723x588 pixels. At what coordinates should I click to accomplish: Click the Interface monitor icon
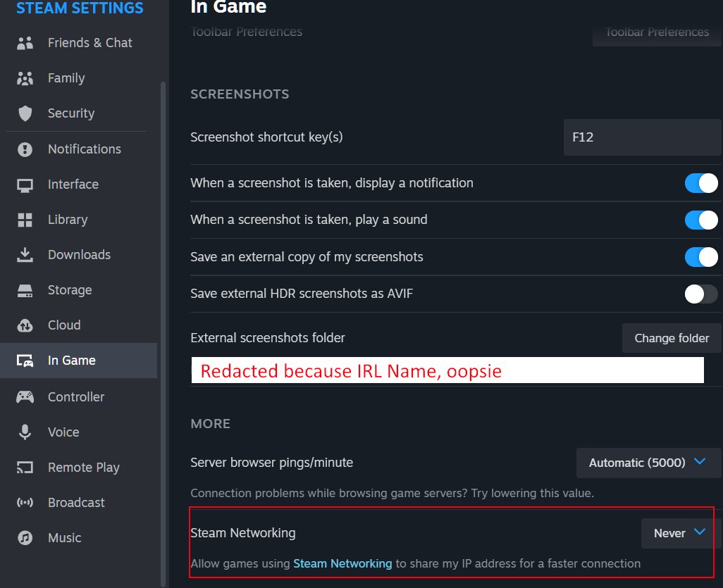click(25, 184)
